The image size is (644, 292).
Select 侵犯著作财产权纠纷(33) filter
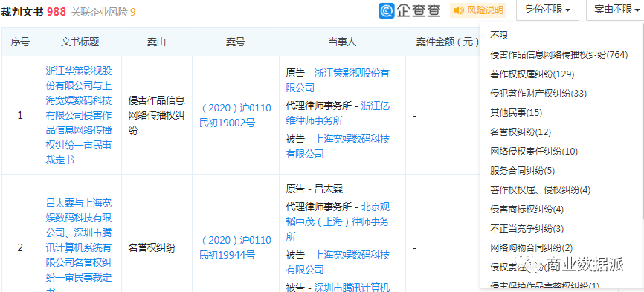point(538,94)
